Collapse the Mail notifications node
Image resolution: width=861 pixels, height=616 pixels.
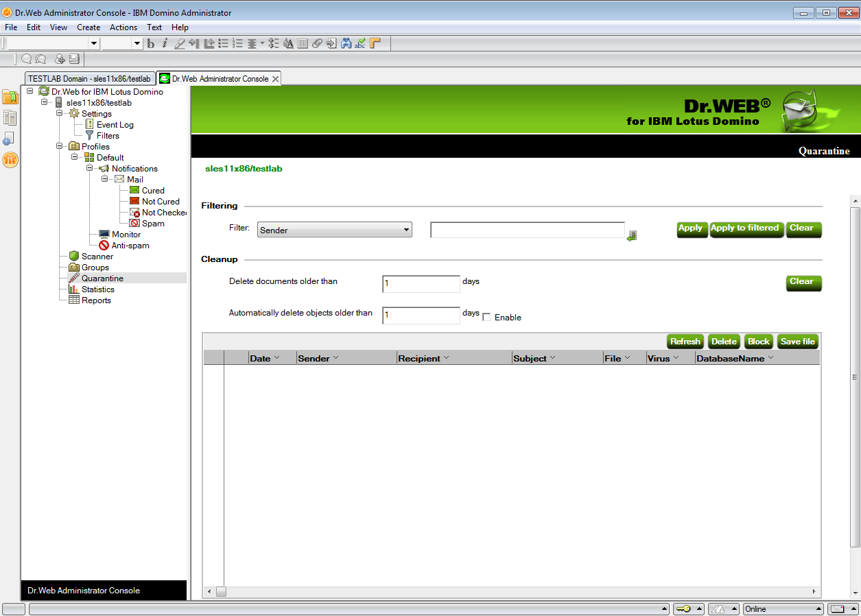coord(105,180)
